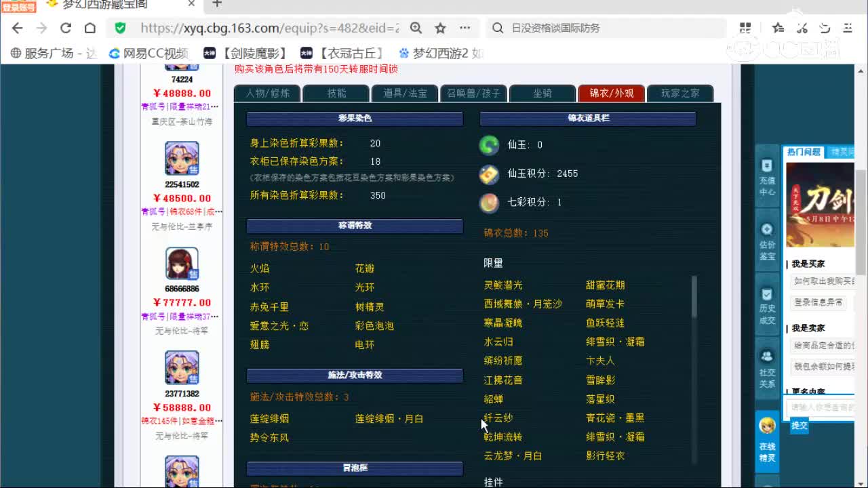Viewport: 868px width, 488px height.
Task: Click the 锦衣 list inner scrollbar
Action: pos(693,297)
